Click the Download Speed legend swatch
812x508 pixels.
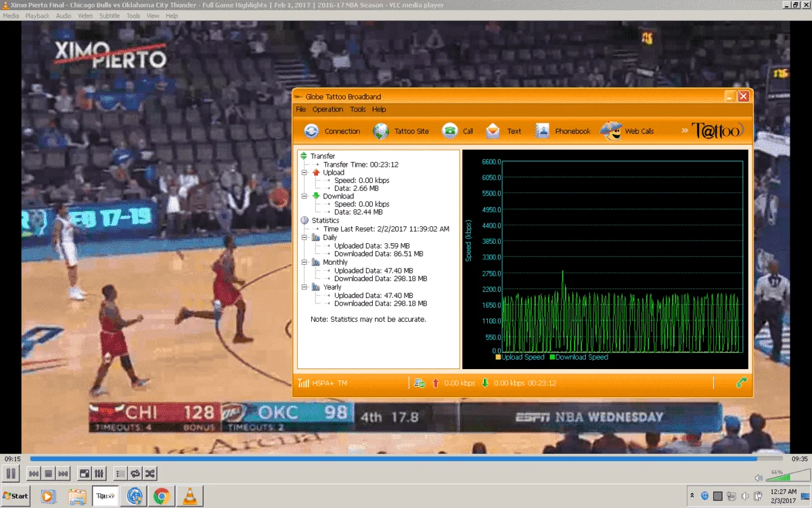(x=552, y=357)
